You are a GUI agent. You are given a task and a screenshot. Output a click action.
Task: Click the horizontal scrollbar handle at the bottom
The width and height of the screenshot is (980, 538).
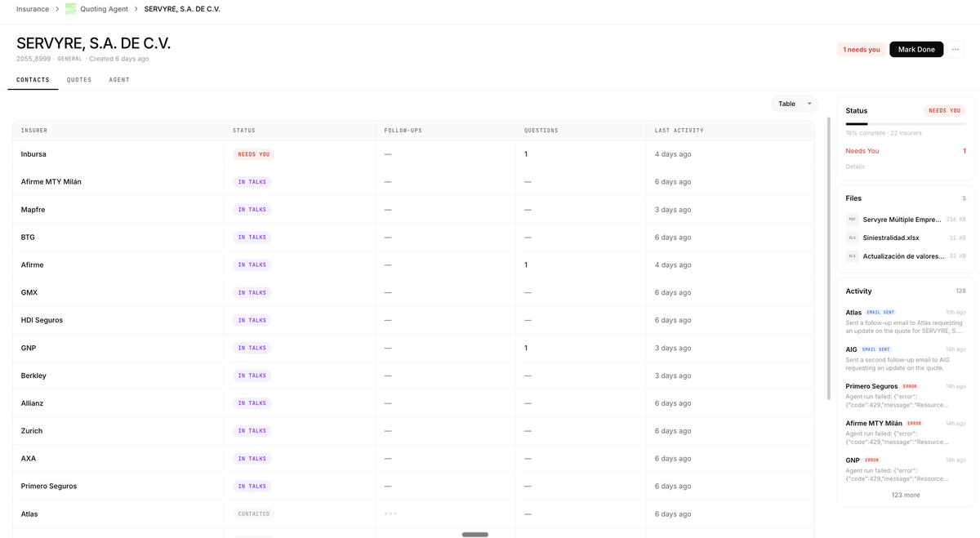[x=475, y=535]
